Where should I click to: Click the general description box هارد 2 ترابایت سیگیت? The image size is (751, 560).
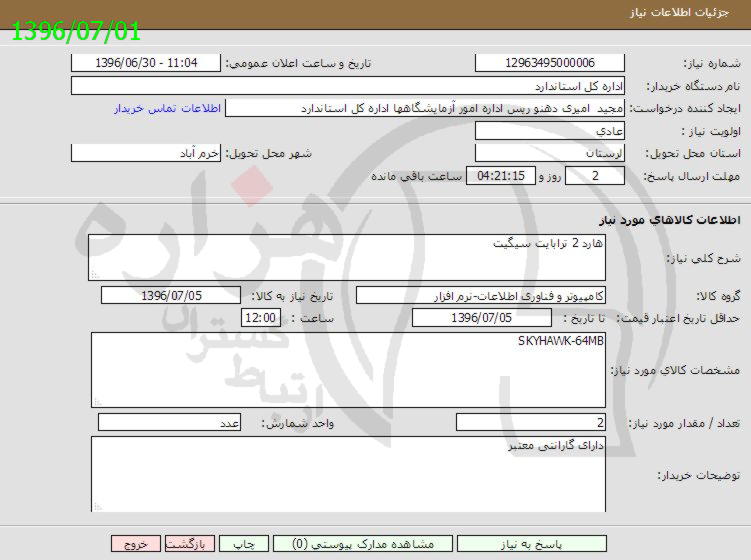point(347,258)
